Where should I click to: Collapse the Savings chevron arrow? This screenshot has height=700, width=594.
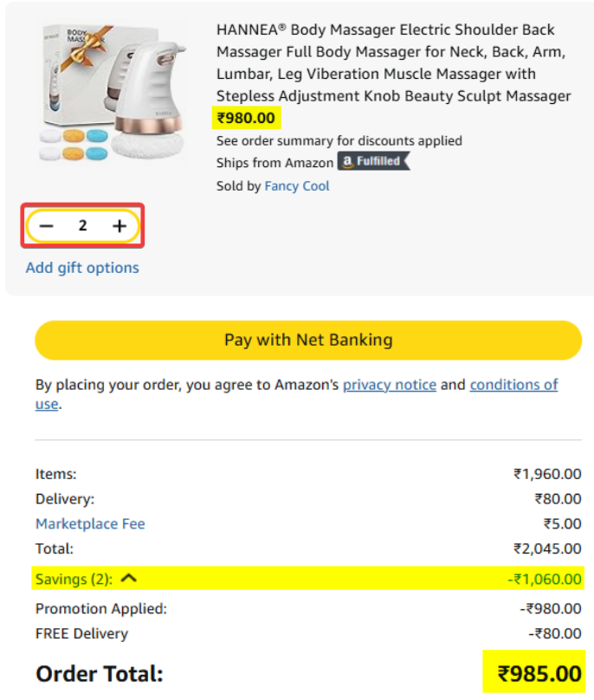[x=129, y=579]
